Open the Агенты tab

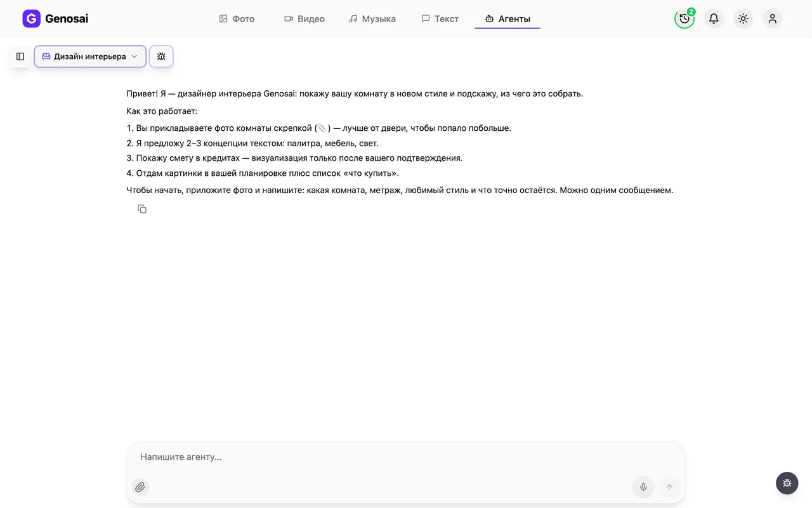507,19
